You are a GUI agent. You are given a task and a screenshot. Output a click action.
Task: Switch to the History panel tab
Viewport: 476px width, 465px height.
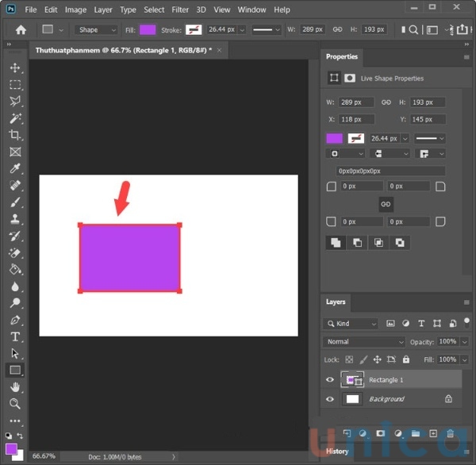coord(337,452)
